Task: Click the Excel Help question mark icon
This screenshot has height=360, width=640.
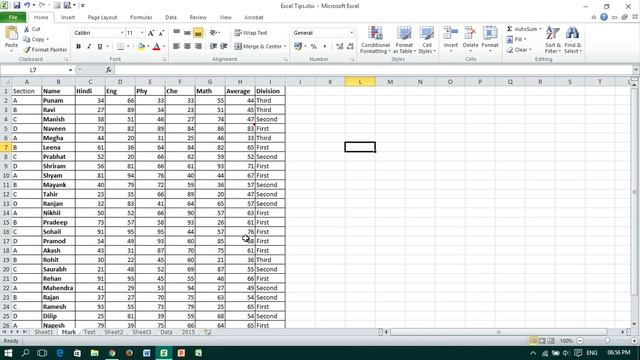Action: (604, 17)
